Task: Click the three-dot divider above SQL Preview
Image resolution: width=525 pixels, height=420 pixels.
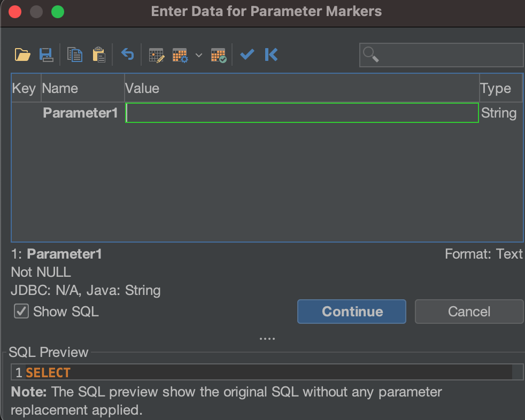Action: coord(267,339)
